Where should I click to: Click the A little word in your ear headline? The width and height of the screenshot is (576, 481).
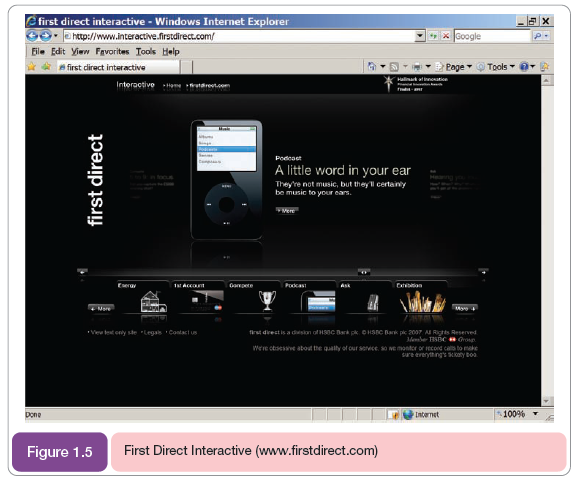(343, 170)
